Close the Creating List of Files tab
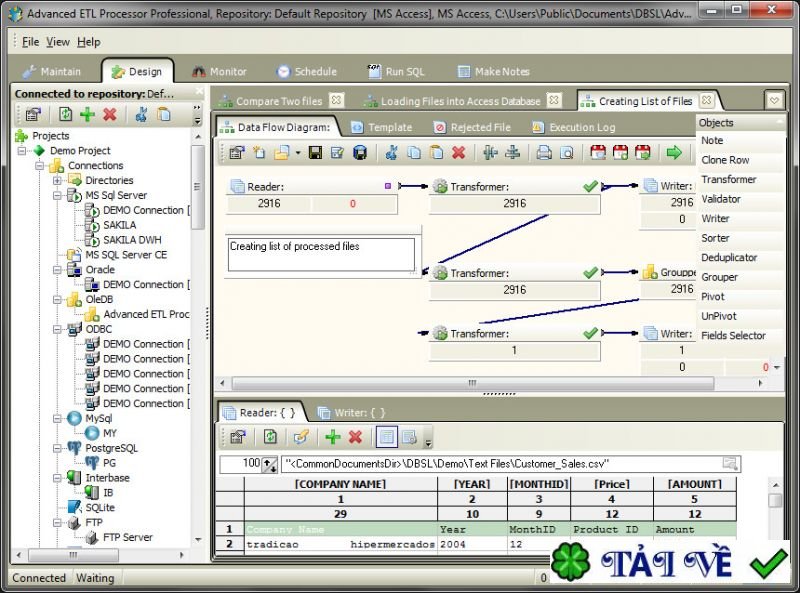Screen dimensions: 800x593 coord(706,100)
